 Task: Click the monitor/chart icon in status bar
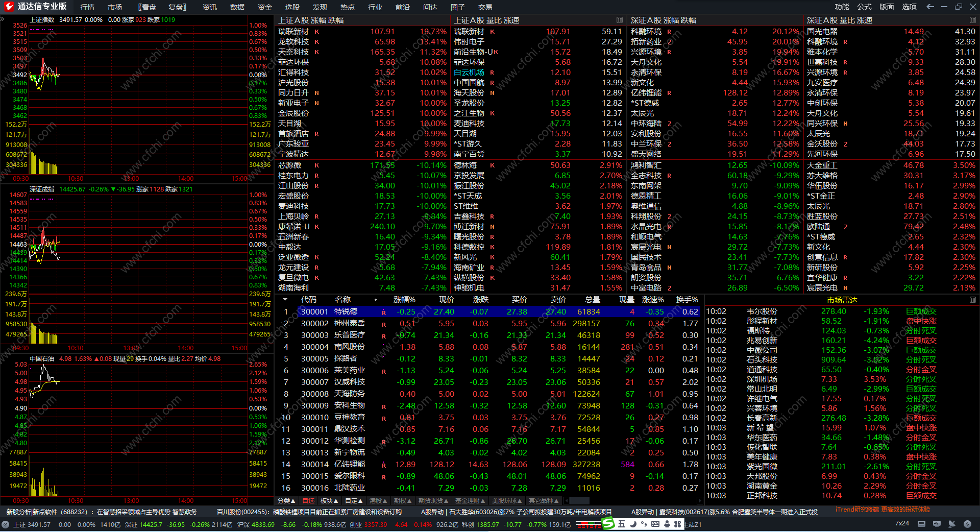pyautogui.click(x=937, y=524)
